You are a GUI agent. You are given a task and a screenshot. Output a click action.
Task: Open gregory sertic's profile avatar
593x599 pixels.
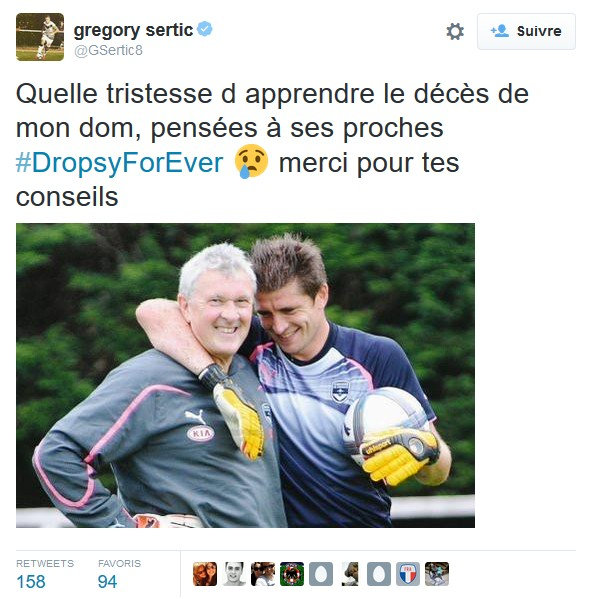tap(40, 37)
